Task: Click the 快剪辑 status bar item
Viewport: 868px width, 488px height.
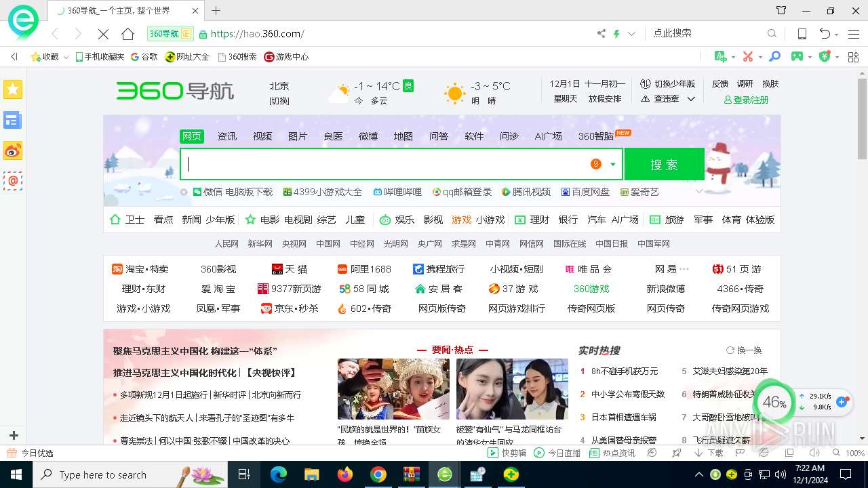Action: pyautogui.click(x=507, y=453)
